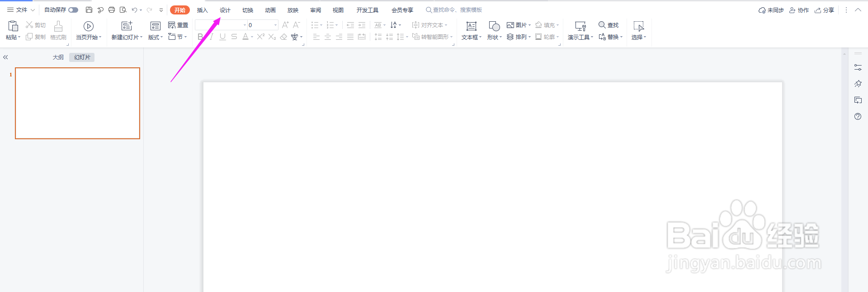Click the Undo arrow icon
Image resolution: width=868 pixels, height=292 pixels.
134,10
